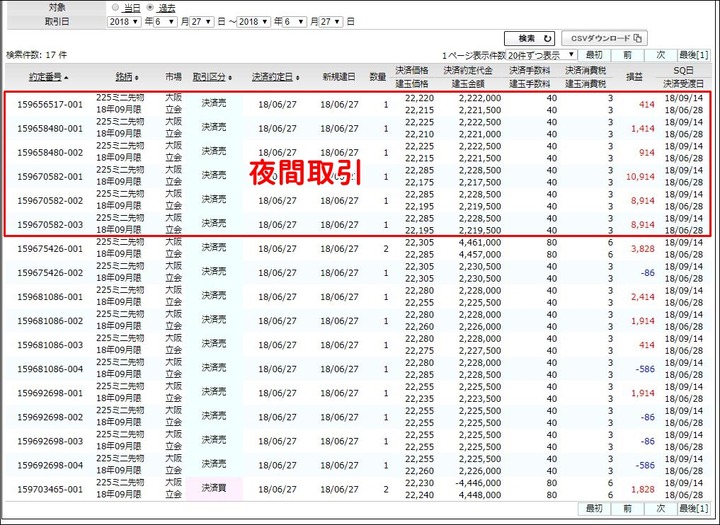
Task: Open the start year 2018 dropdown
Action: point(124,22)
